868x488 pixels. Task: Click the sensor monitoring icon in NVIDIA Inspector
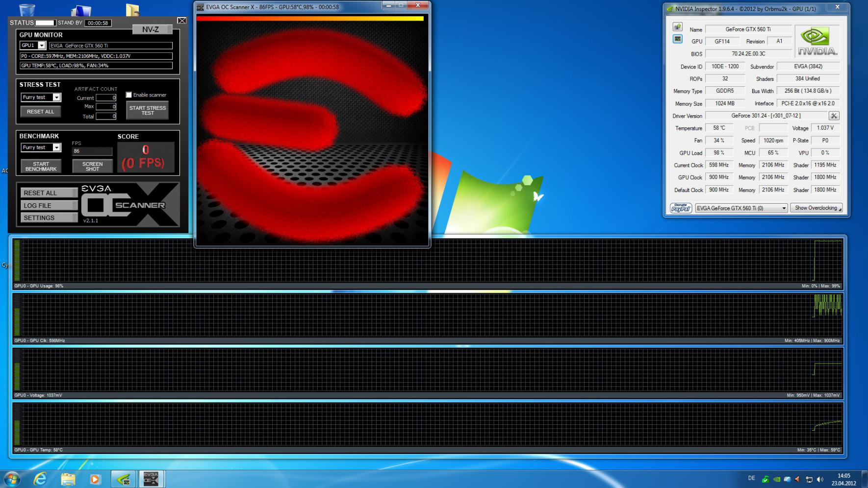click(x=677, y=39)
